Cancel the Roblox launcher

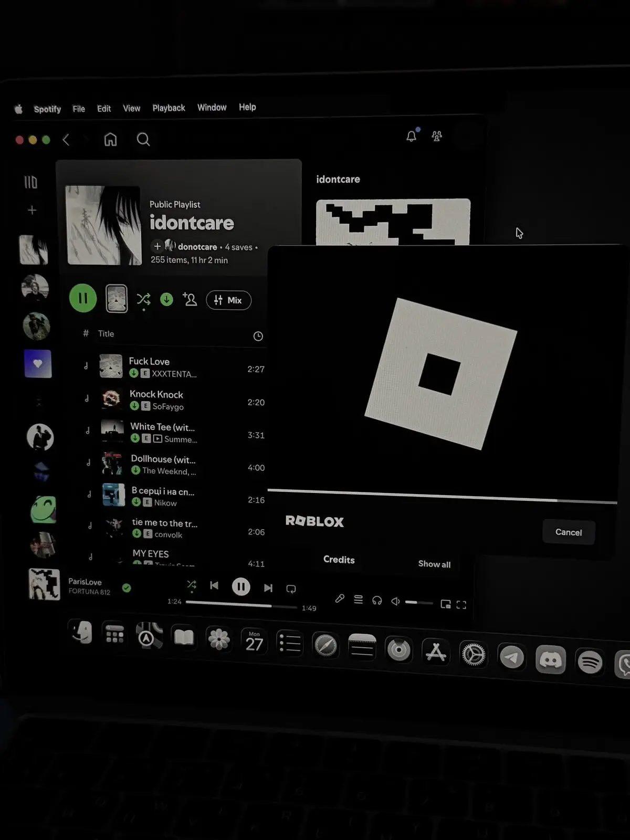click(569, 532)
